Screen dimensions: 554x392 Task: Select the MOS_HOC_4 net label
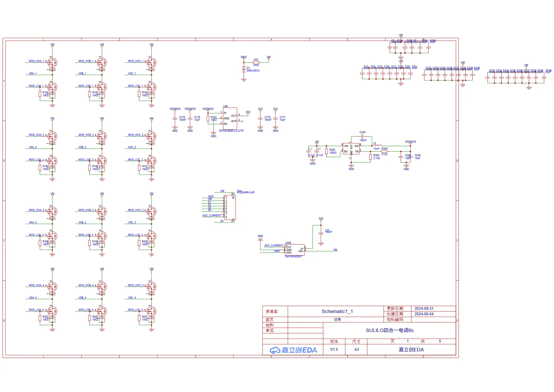click(x=136, y=285)
